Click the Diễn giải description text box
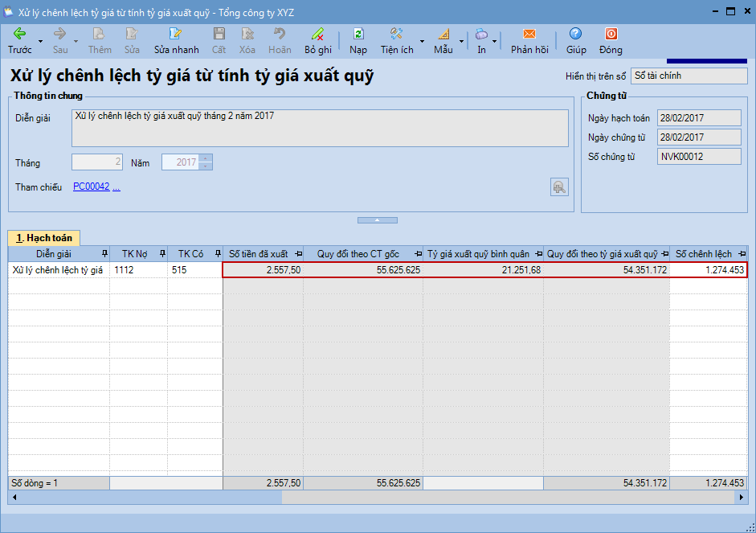The height and width of the screenshot is (533, 756). [x=320, y=129]
